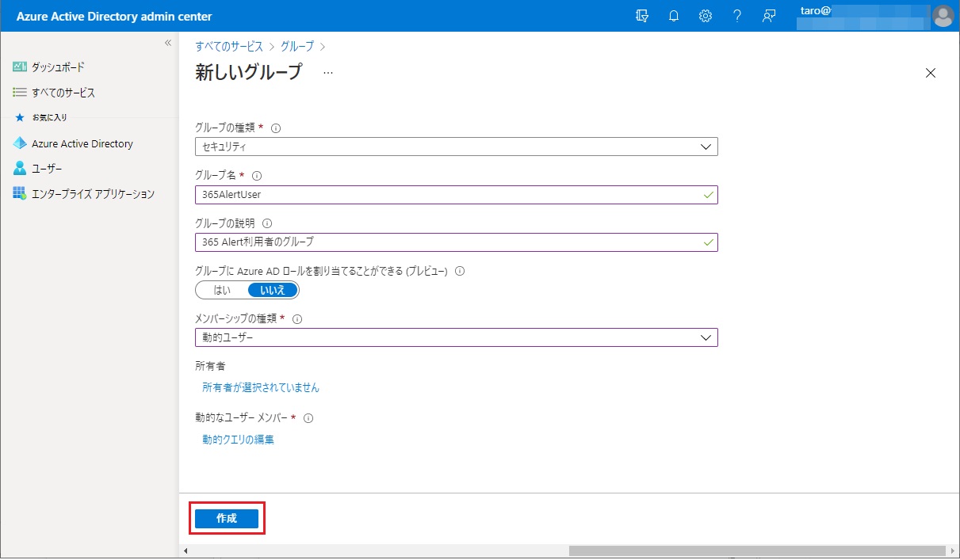Click info icon next to グループ名
This screenshot has width=960, height=560.
(x=256, y=176)
